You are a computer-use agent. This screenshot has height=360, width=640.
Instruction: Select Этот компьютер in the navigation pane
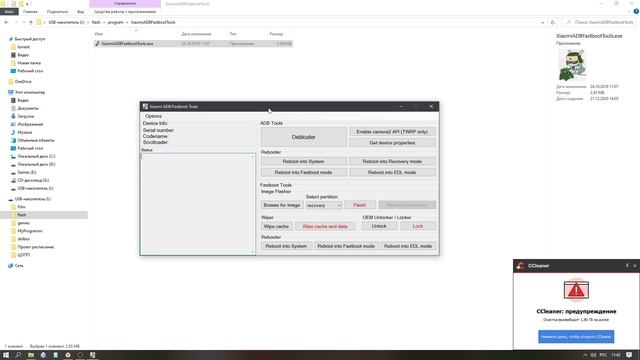coord(30,92)
